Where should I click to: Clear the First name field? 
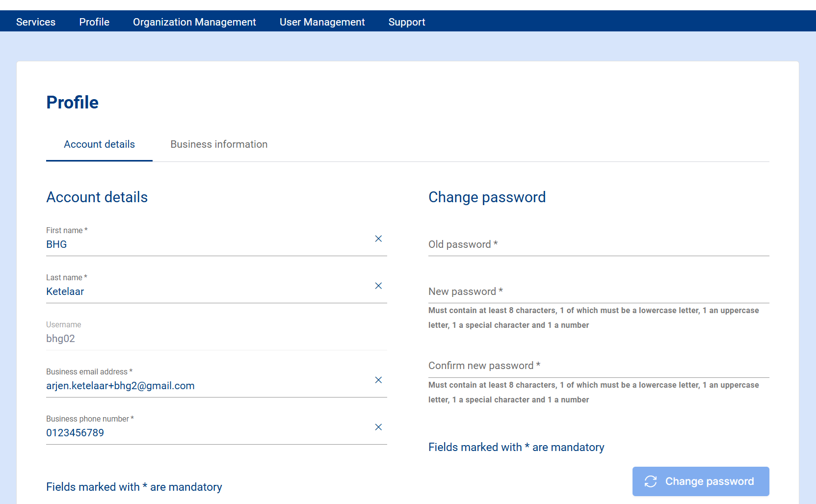(x=378, y=239)
